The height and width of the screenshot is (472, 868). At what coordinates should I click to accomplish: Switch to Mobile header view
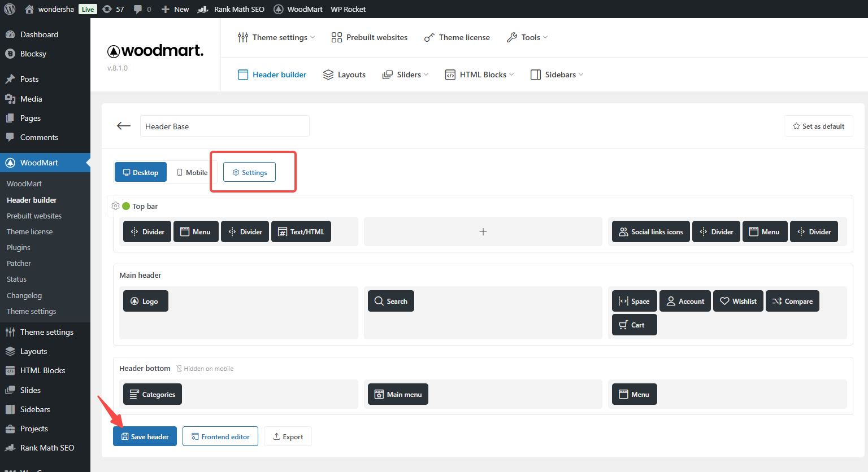pos(192,172)
